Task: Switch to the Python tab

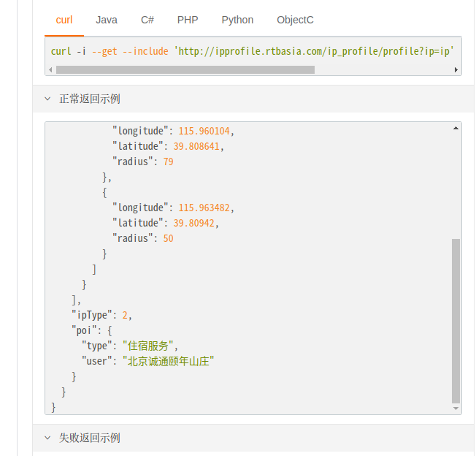Action: [x=237, y=20]
